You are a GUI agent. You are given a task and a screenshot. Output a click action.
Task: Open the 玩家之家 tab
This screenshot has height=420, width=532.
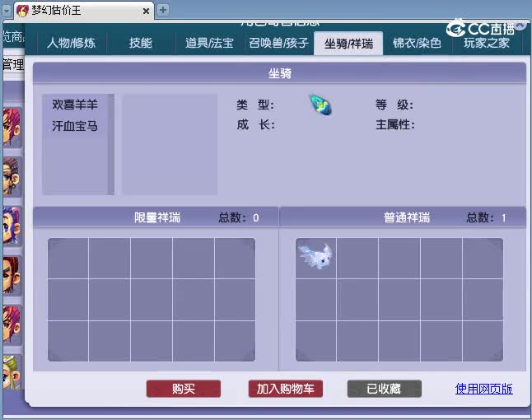[x=486, y=44]
